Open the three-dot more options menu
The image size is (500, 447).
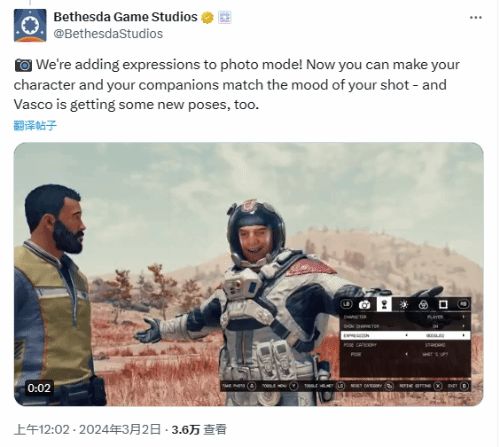(x=476, y=18)
